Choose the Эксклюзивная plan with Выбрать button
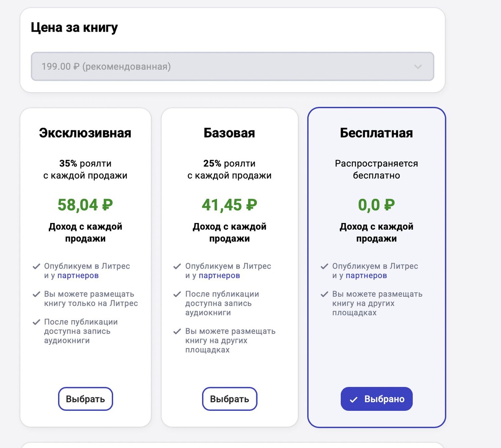The height and width of the screenshot is (448, 501). [x=85, y=399]
